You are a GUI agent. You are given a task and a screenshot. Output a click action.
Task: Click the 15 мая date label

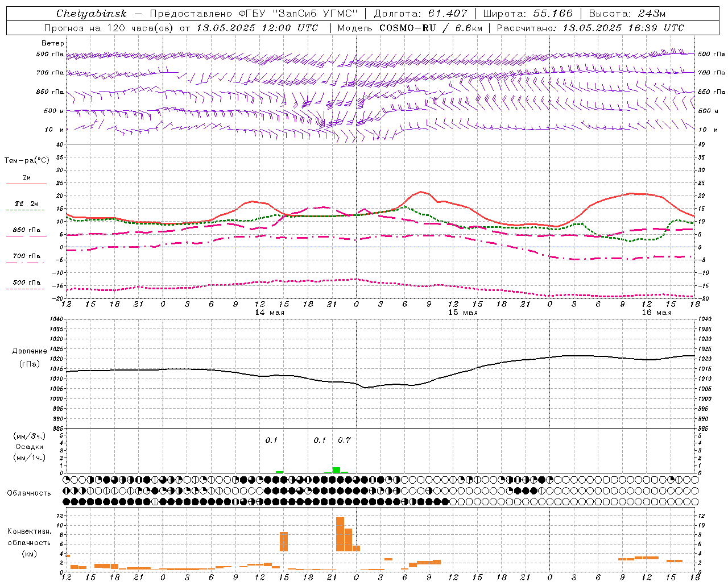[x=463, y=313]
